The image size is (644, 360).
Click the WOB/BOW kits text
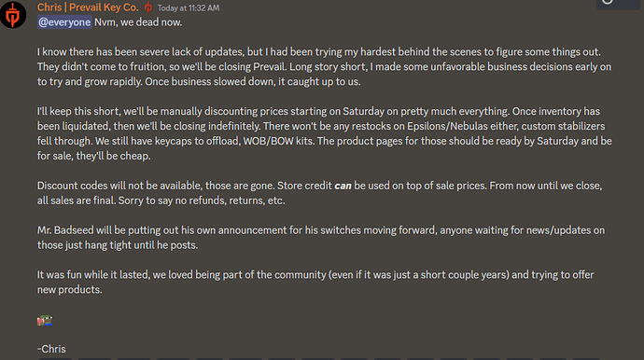(x=279, y=141)
